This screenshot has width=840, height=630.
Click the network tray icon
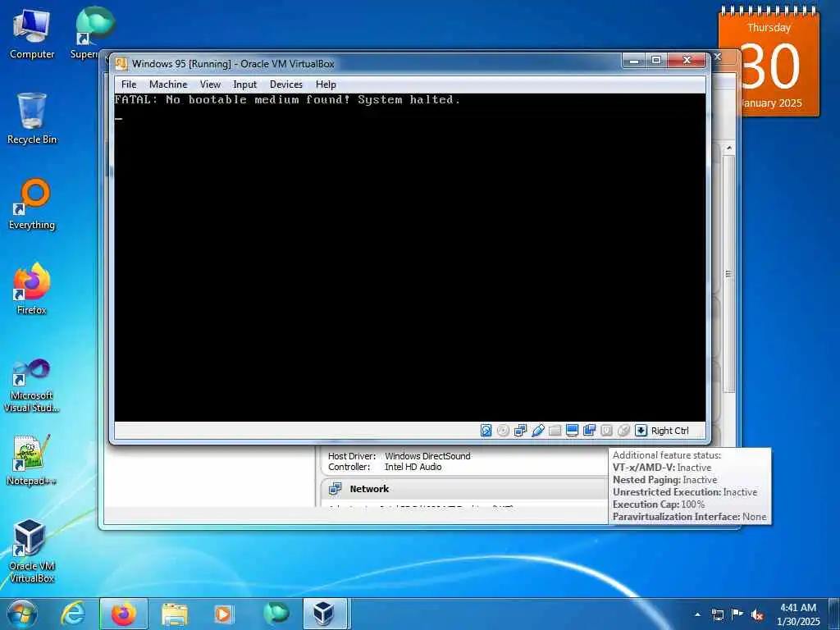pyautogui.click(x=717, y=614)
